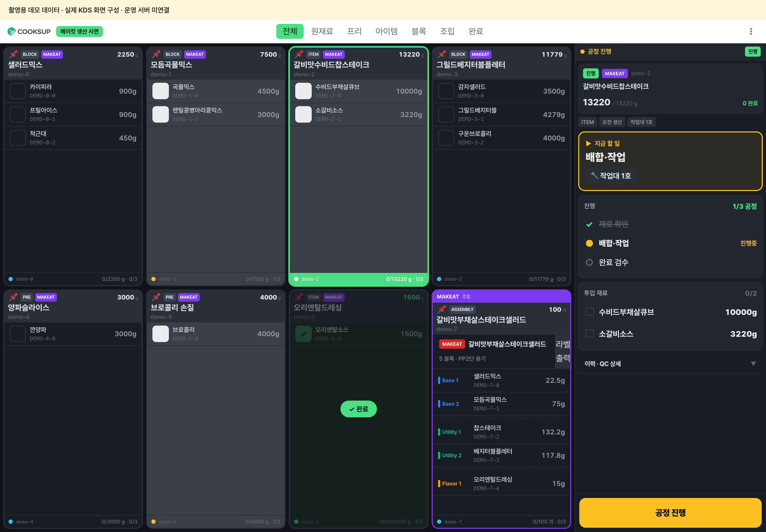Click the play triangle beside 지금 할 일

click(x=589, y=143)
